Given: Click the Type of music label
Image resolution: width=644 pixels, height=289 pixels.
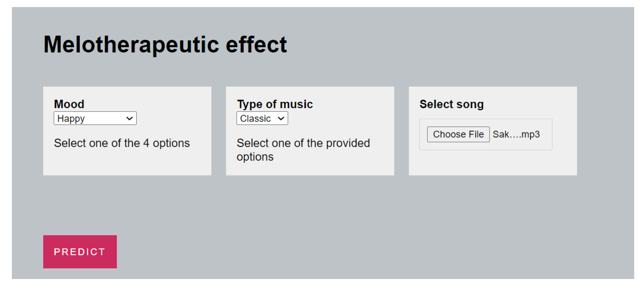Looking at the screenshot, I should pyautogui.click(x=275, y=104).
